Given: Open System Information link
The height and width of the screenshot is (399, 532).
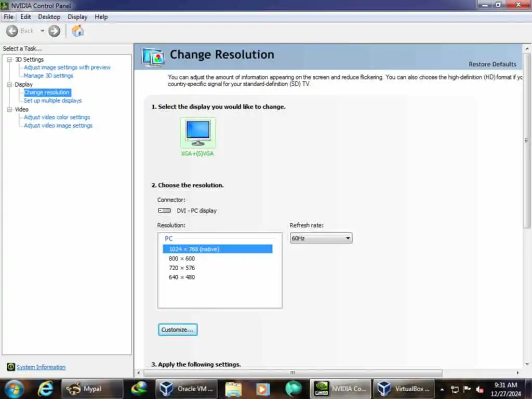Looking at the screenshot, I should click(41, 367).
